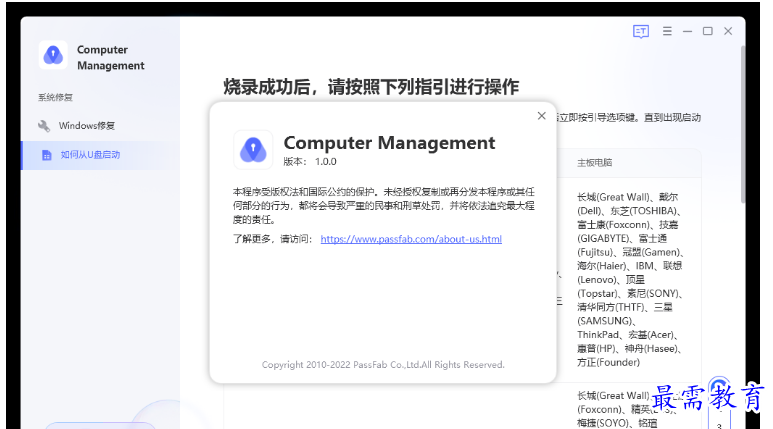Open the passfab.com about-us link
The image size is (773, 429).
(x=411, y=239)
